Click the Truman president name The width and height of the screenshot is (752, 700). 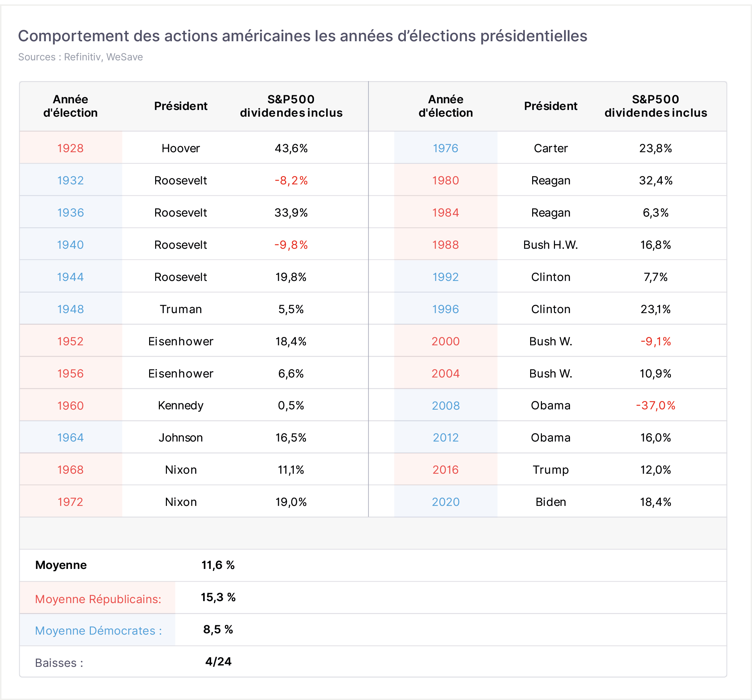(x=180, y=309)
